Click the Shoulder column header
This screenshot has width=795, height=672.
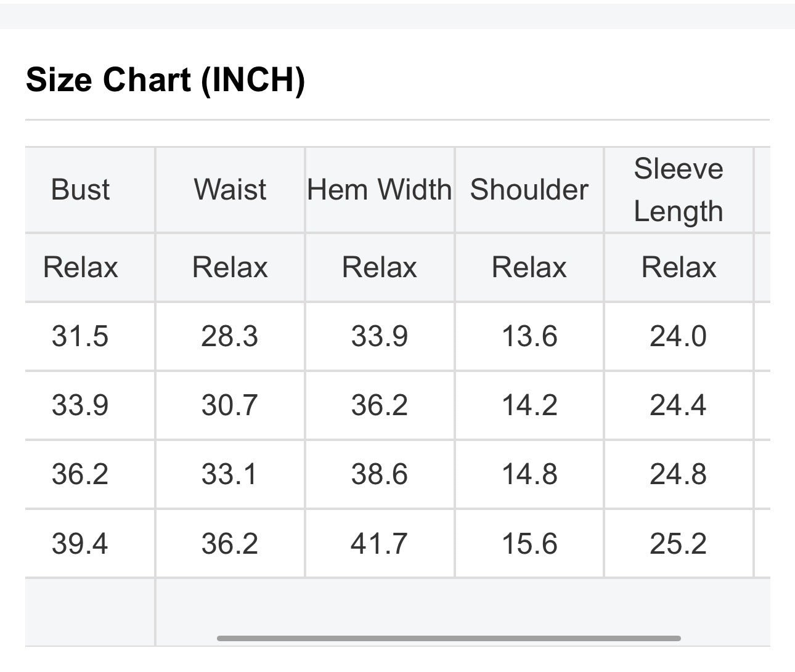[x=529, y=189]
